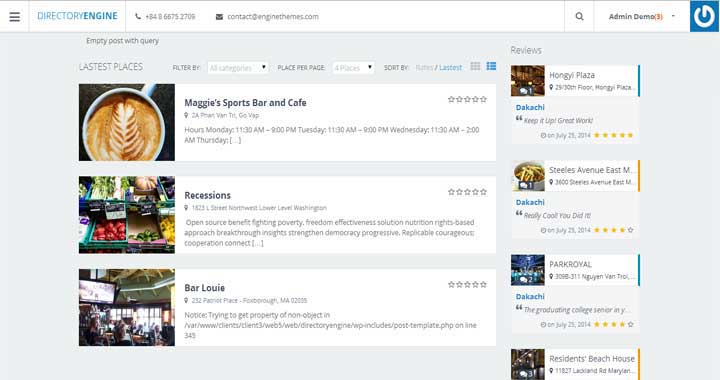Click the LASTEST PLACES heading
This screenshot has width=720, height=380.
click(111, 67)
